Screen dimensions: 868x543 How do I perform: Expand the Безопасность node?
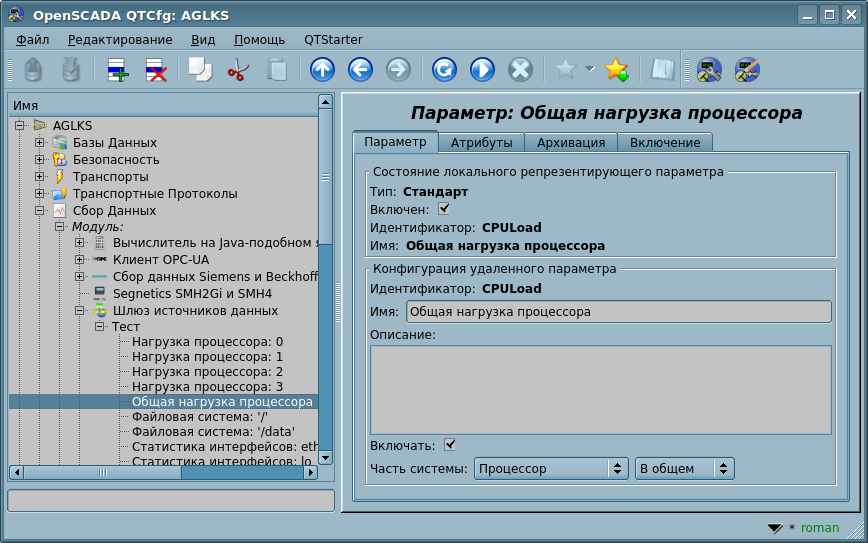point(39,160)
